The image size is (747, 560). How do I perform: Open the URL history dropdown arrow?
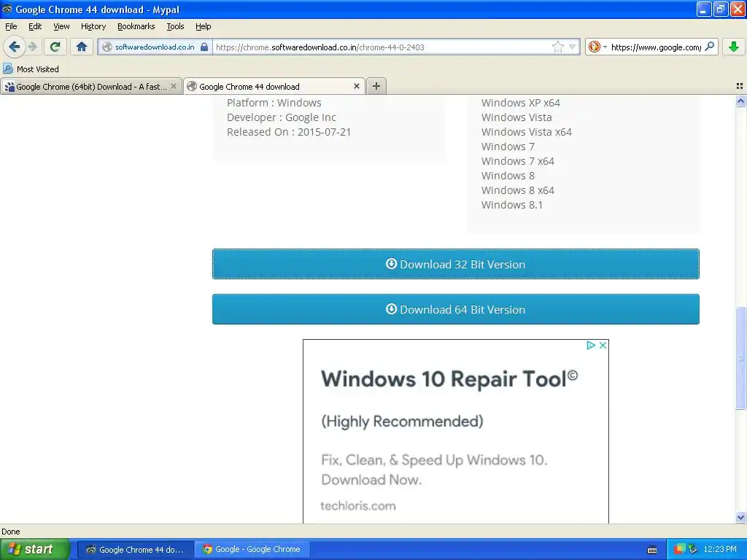[x=572, y=47]
